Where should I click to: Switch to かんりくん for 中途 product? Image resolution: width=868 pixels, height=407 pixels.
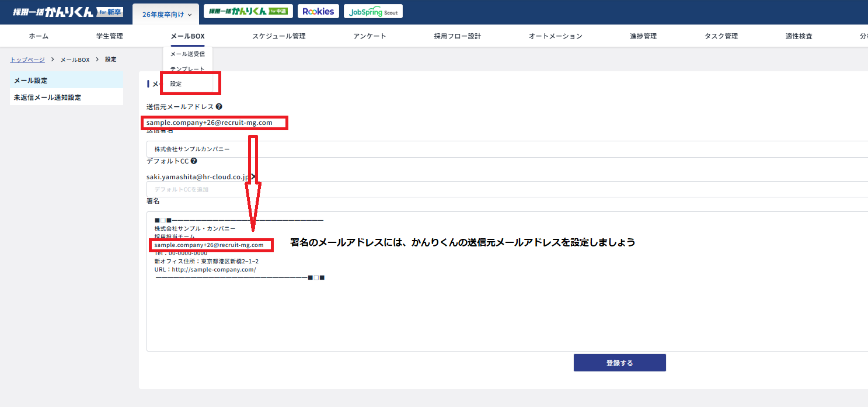pos(248,11)
